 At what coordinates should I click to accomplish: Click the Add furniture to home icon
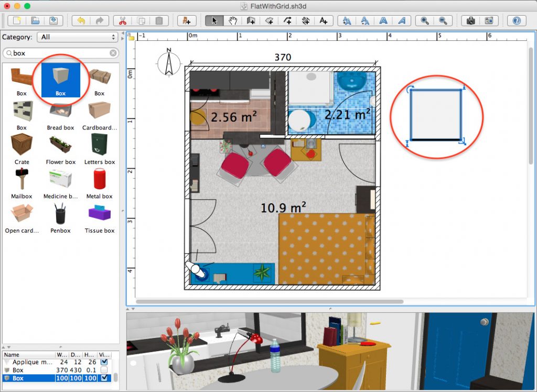coord(186,20)
